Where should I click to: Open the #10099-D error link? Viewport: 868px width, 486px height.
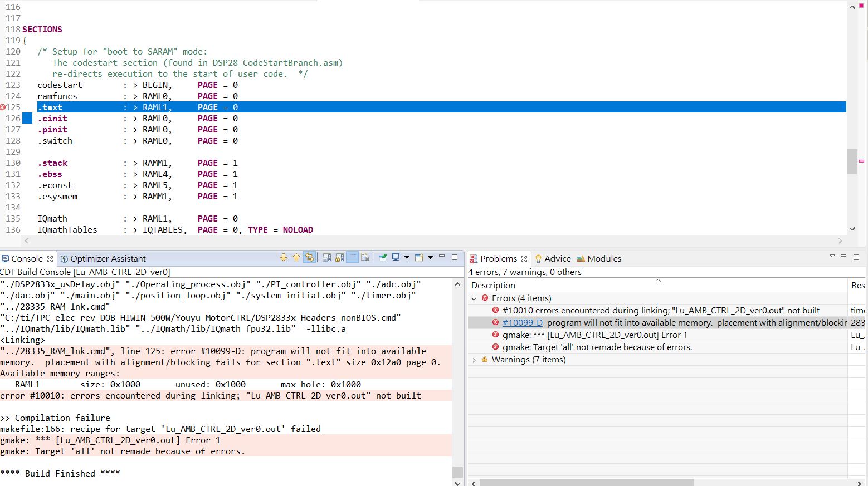coord(522,323)
